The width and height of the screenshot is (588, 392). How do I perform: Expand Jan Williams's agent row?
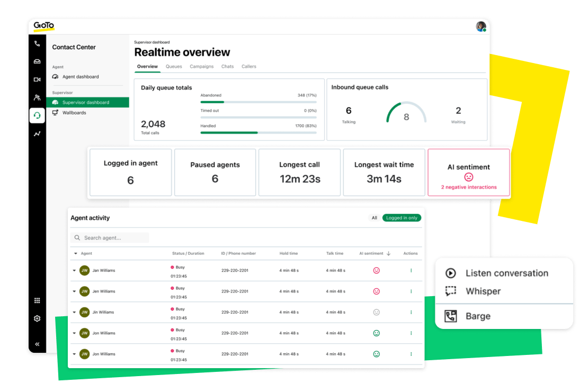(75, 270)
